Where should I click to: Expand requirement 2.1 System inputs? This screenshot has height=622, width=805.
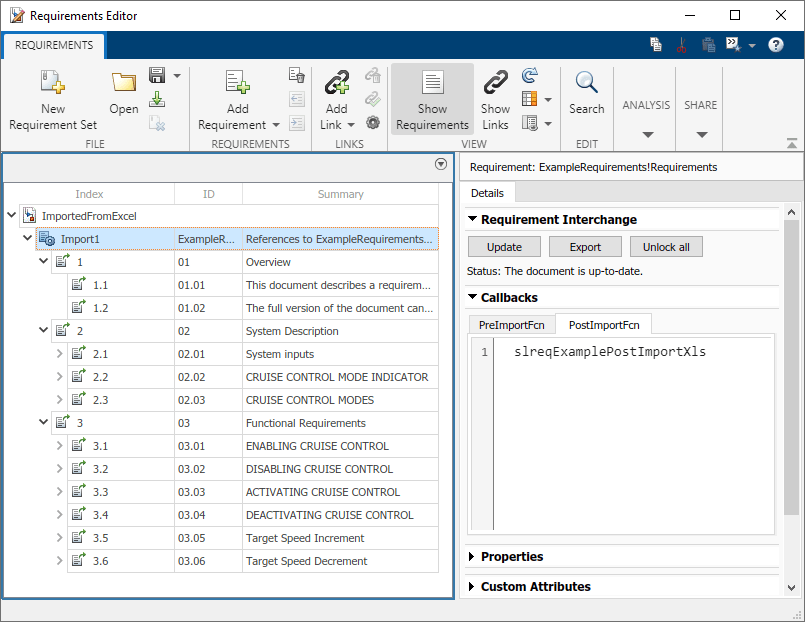[x=59, y=354]
